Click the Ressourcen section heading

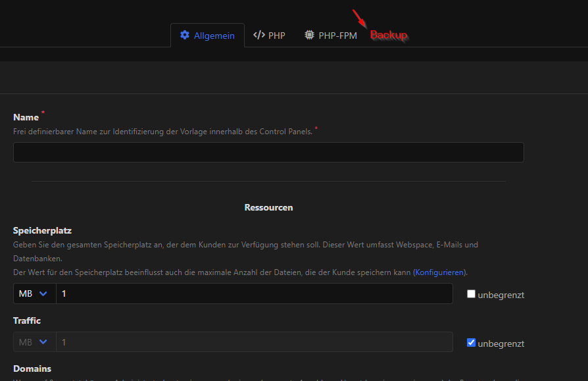[x=268, y=207]
